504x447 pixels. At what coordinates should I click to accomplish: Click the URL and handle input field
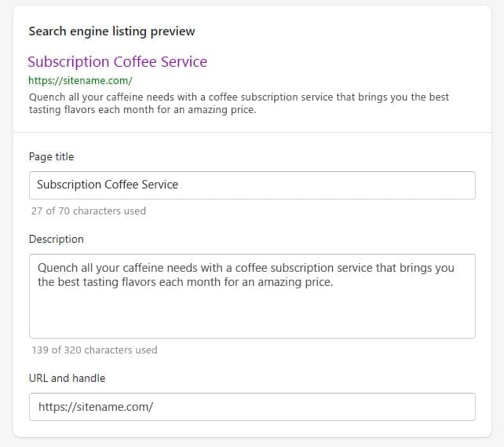point(252,407)
